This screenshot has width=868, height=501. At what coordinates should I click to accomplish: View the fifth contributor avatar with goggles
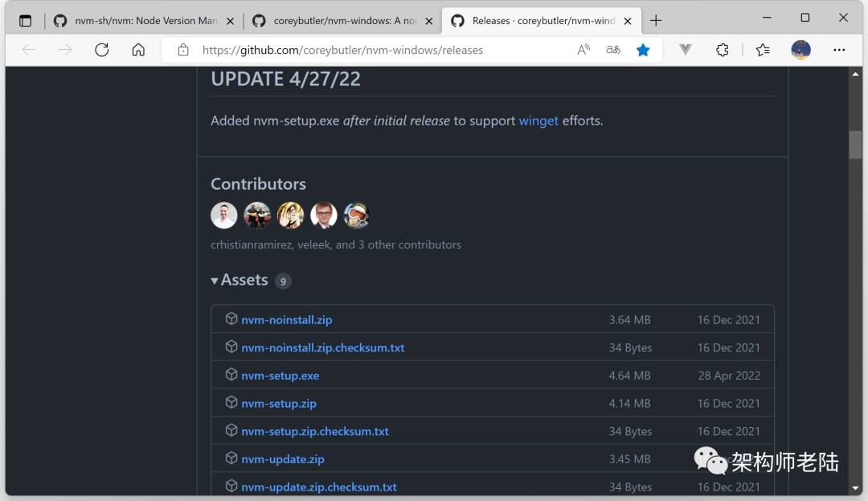pyautogui.click(x=357, y=216)
